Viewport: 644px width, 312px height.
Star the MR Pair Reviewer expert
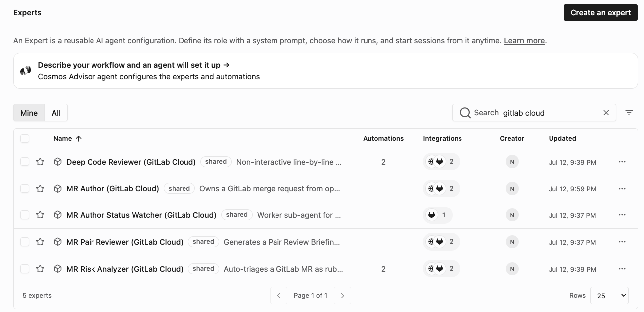point(40,242)
